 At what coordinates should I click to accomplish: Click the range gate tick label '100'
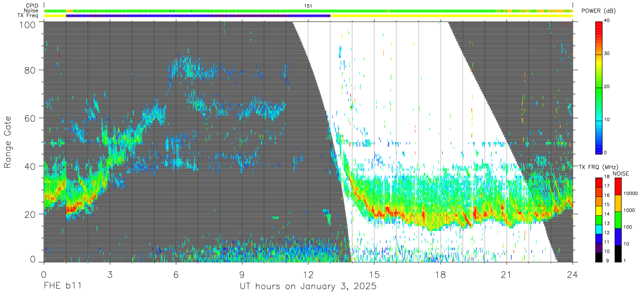coord(29,25)
